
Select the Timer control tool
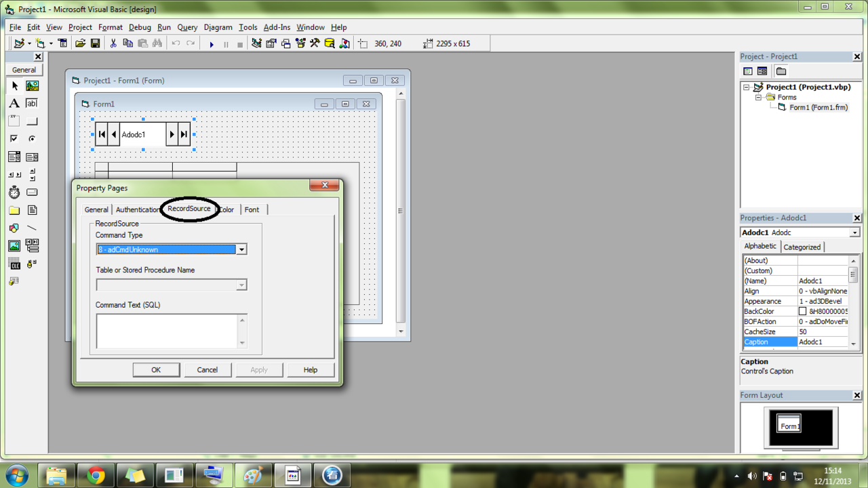point(14,192)
